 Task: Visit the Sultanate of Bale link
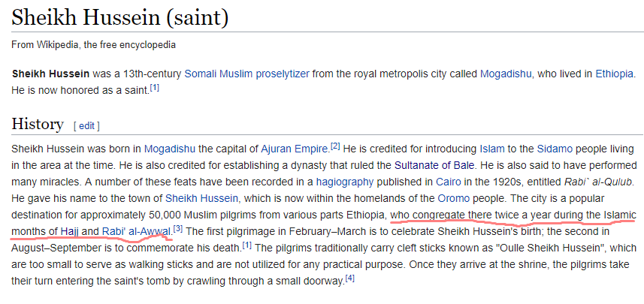pos(434,166)
